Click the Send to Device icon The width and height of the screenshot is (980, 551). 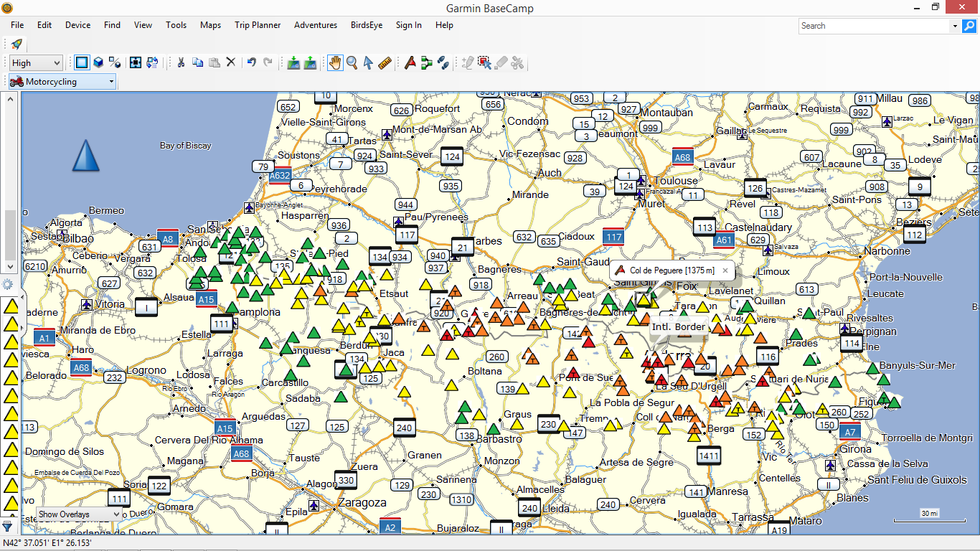click(310, 62)
